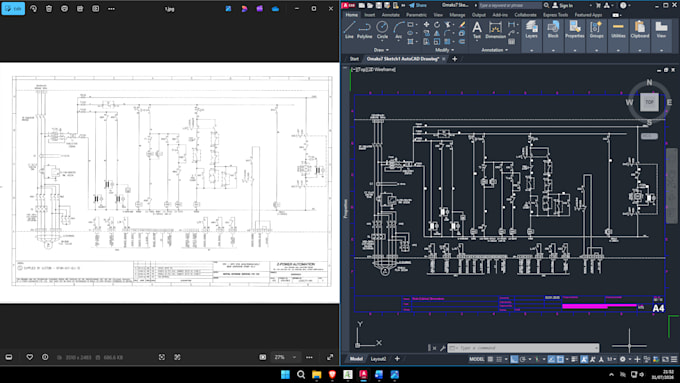The image size is (680, 383).
Task: Select the Arc draw tool
Action: click(399, 29)
